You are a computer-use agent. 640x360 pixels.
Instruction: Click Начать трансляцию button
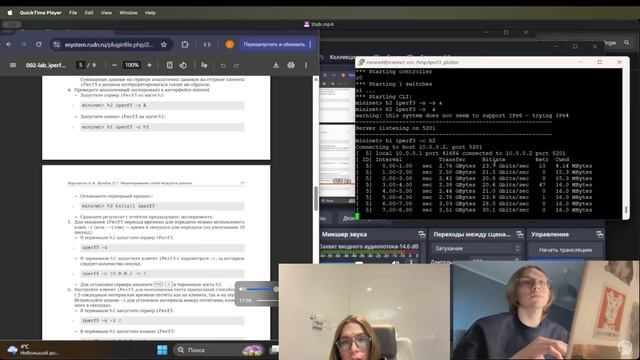pos(565,250)
